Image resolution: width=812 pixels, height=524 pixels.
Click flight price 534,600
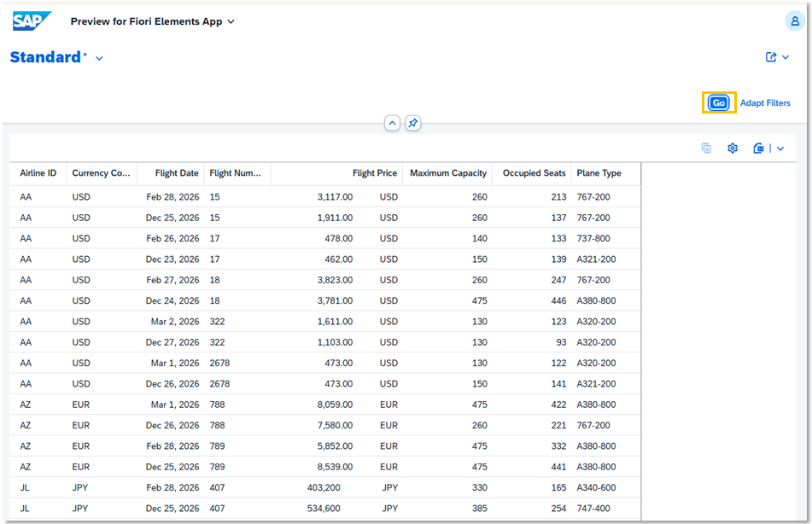(324, 508)
